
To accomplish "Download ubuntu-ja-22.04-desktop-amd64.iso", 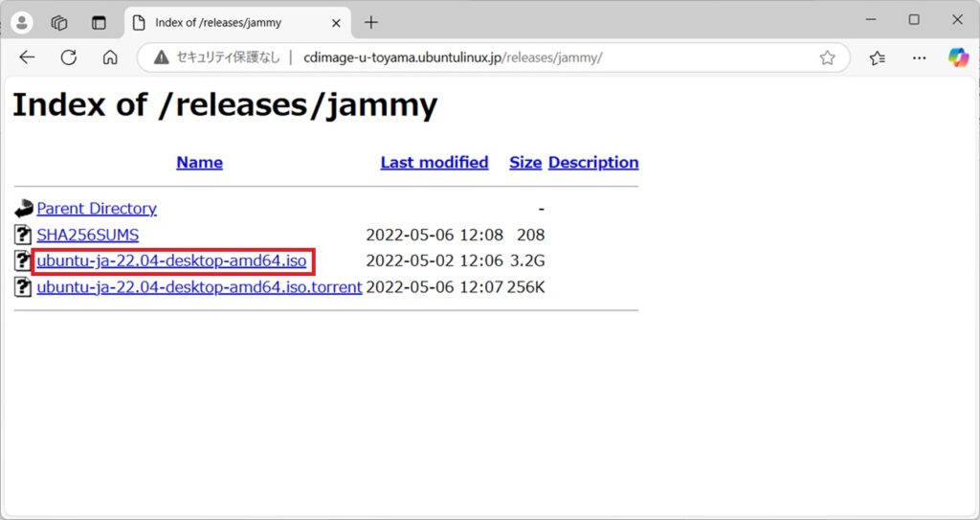I will click(171, 260).
